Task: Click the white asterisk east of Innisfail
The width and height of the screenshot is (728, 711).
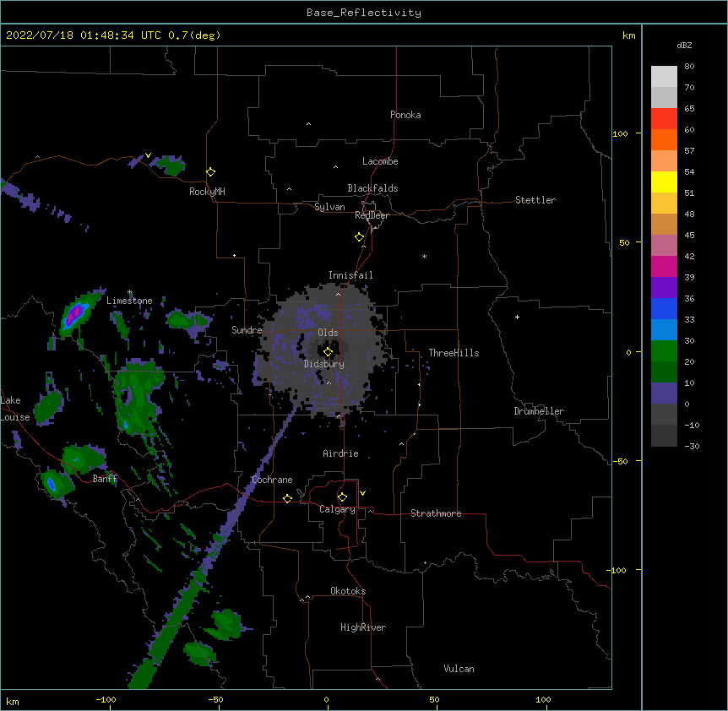Action: (424, 256)
